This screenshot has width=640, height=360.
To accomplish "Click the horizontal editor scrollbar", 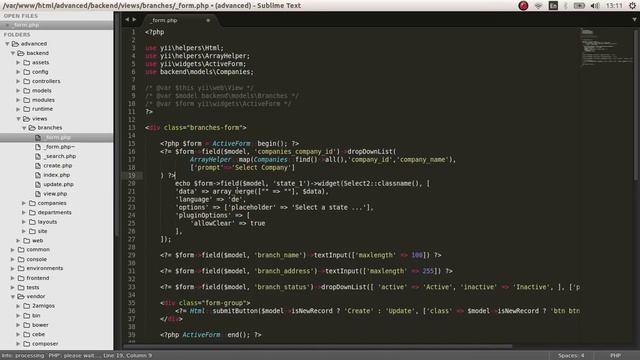I will click(318, 347).
